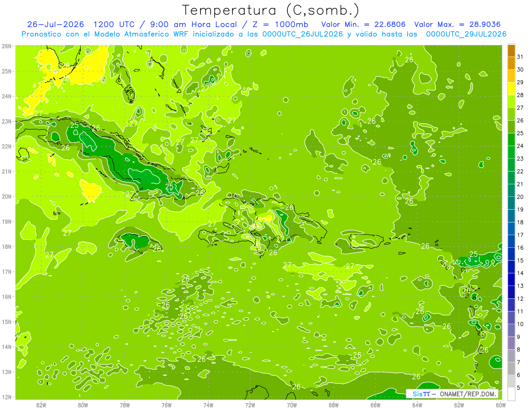
Task: Click the latitude label '16N'
Action: 7,297
